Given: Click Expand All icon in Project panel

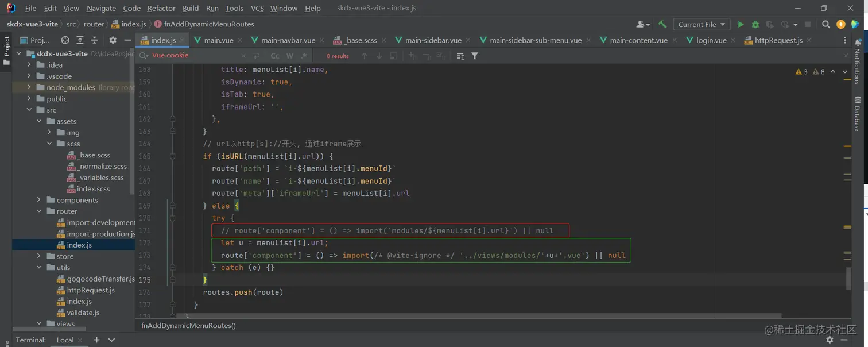Looking at the screenshot, I should [x=80, y=40].
